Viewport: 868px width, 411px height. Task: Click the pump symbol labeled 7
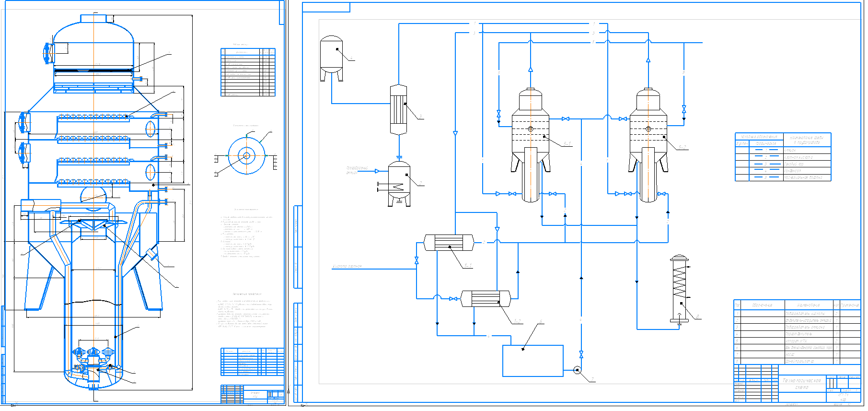click(x=577, y=370)
